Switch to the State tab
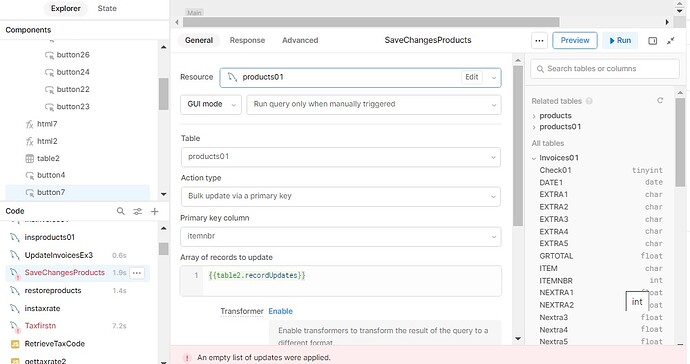This screenshot has width=690, height=364. click(107, 8)
